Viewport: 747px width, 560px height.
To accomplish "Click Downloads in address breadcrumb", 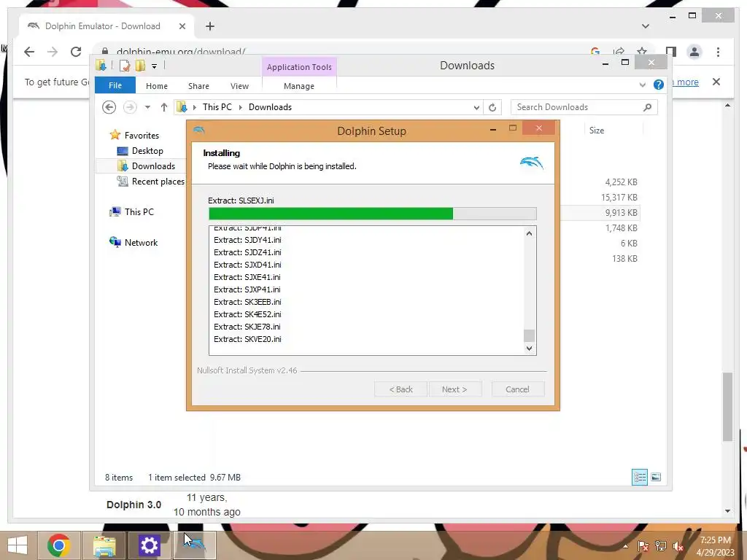I will (270, 107).
